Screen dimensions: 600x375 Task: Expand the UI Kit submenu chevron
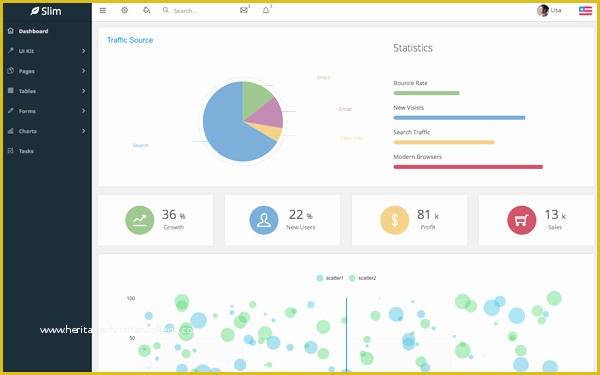[x=83, y=51]
